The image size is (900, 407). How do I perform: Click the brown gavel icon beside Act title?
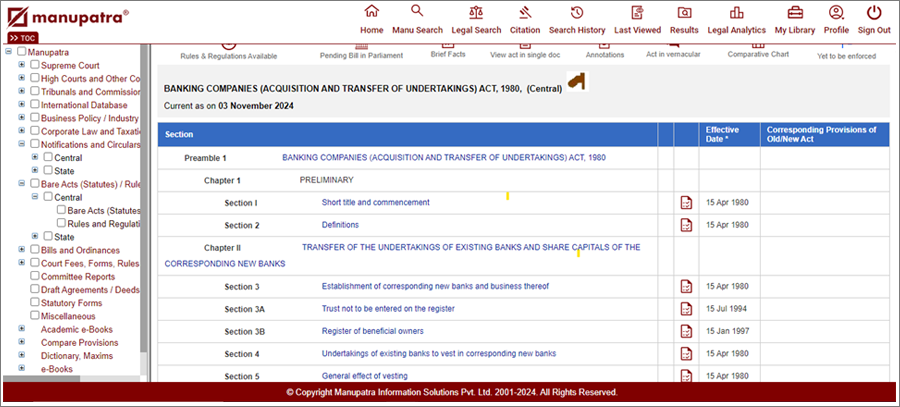coord(577,82)
